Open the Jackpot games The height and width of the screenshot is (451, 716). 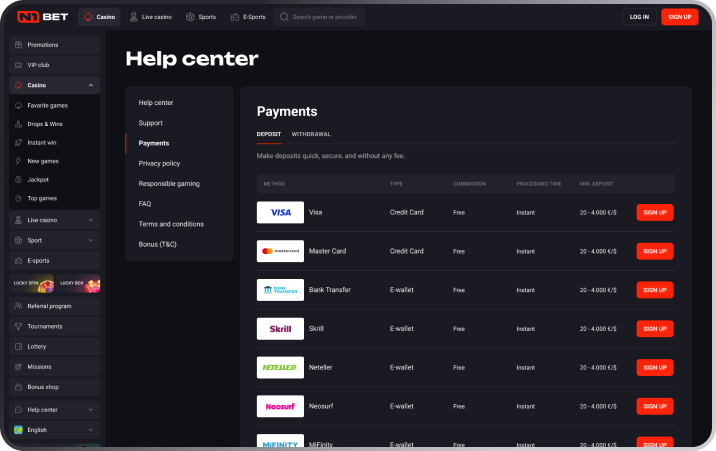point(38,179)
